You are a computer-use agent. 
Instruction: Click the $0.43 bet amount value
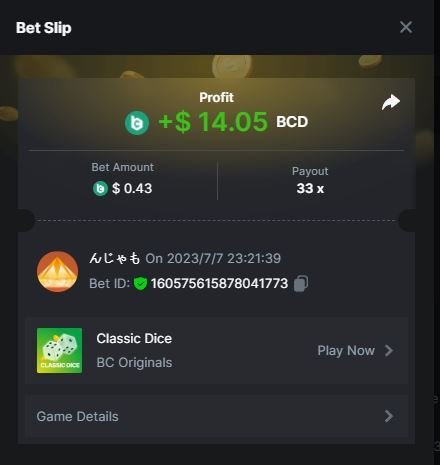pos(132,189)
